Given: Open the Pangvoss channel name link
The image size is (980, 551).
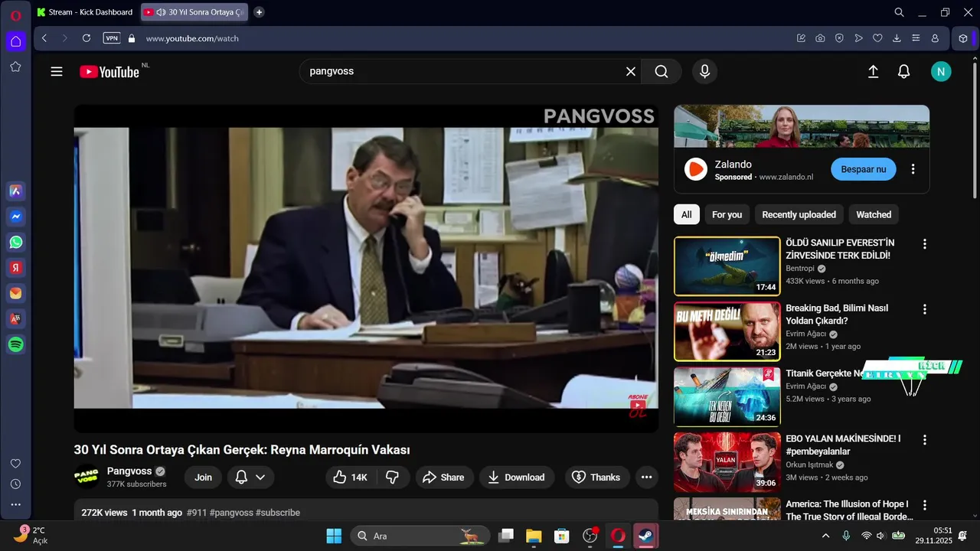Looking at the screenshot, I should (129, 471).
